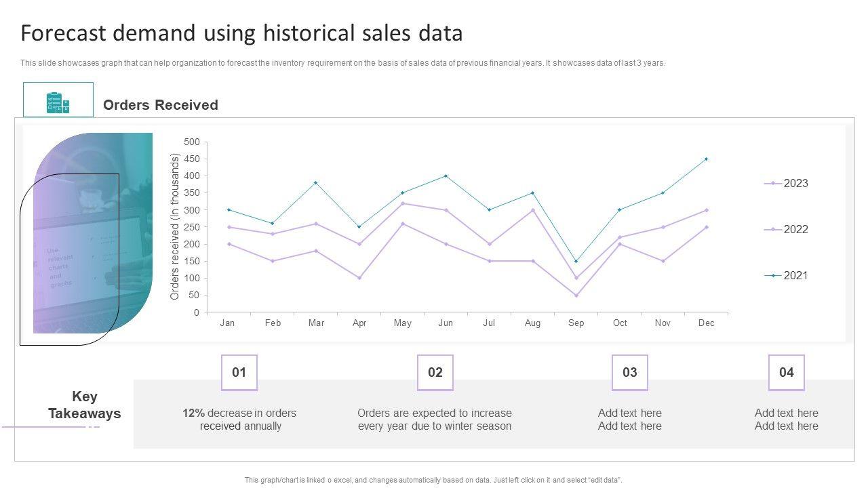868x488 pixels.
Task: Select the winter season takeaway text
Action: 435,420
